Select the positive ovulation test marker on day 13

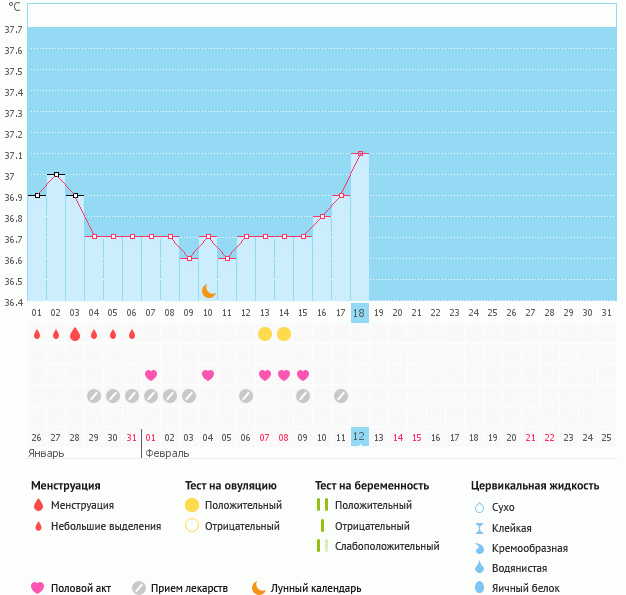click(x=265, y=334)
